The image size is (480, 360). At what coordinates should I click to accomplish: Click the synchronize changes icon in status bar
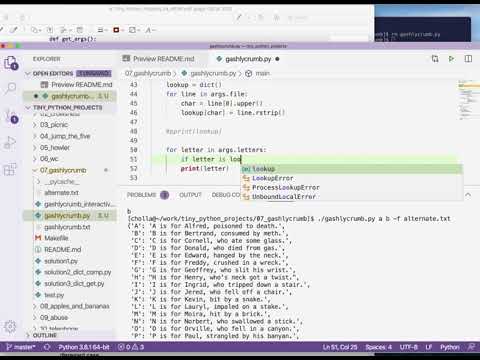(47, 347)
